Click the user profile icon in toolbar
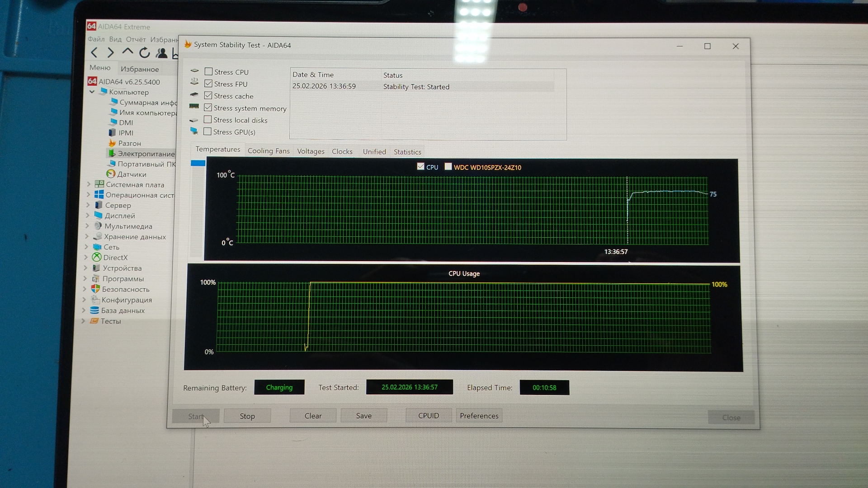This screenshot has width=868, height=488. point(161,53)
